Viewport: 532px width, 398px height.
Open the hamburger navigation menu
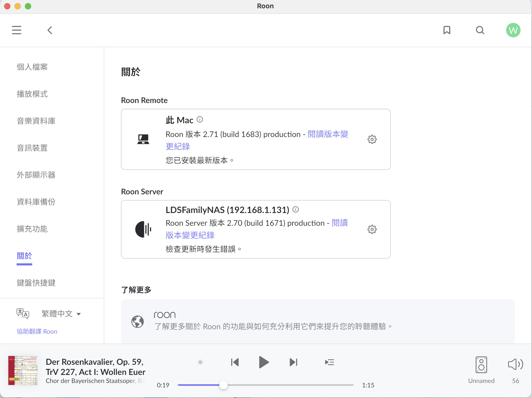17,30
